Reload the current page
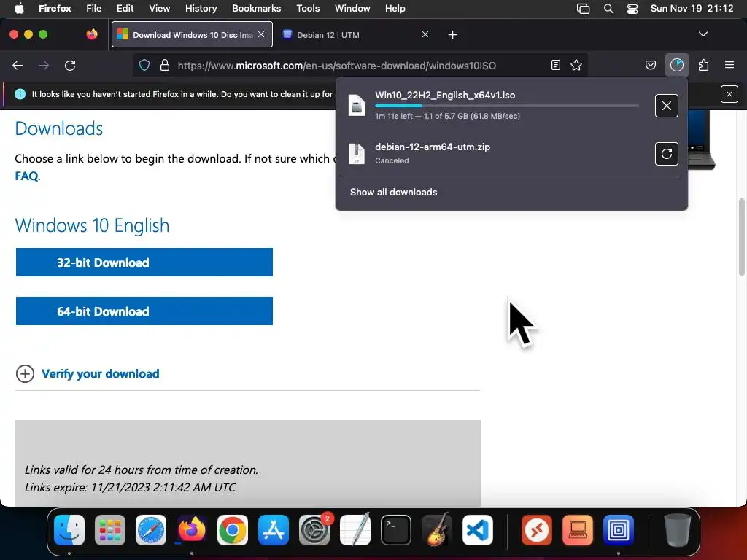This screenshot has width=747, height=560. pos(70,66)
